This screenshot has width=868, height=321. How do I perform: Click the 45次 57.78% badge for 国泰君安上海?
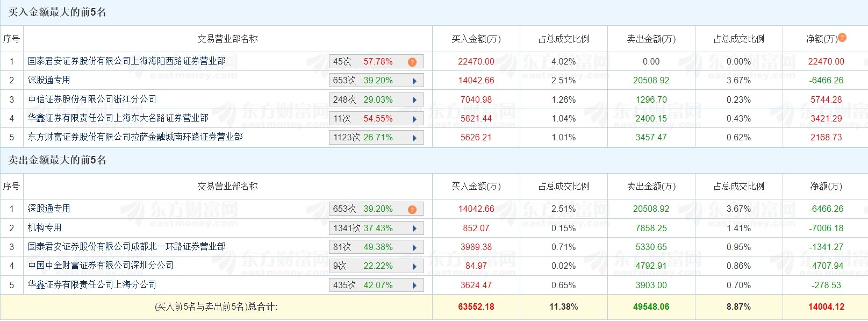[376, 62]
